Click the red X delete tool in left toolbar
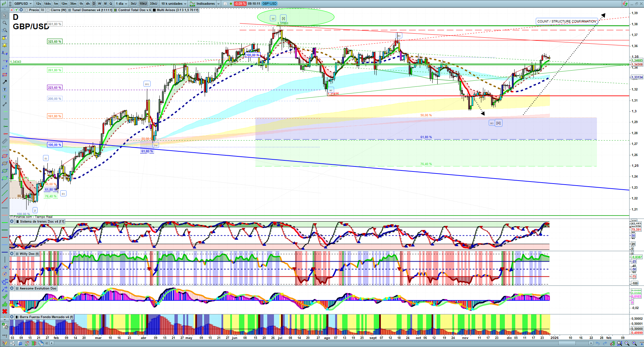This screenshot has height=347, width=644. click(5, 311)
